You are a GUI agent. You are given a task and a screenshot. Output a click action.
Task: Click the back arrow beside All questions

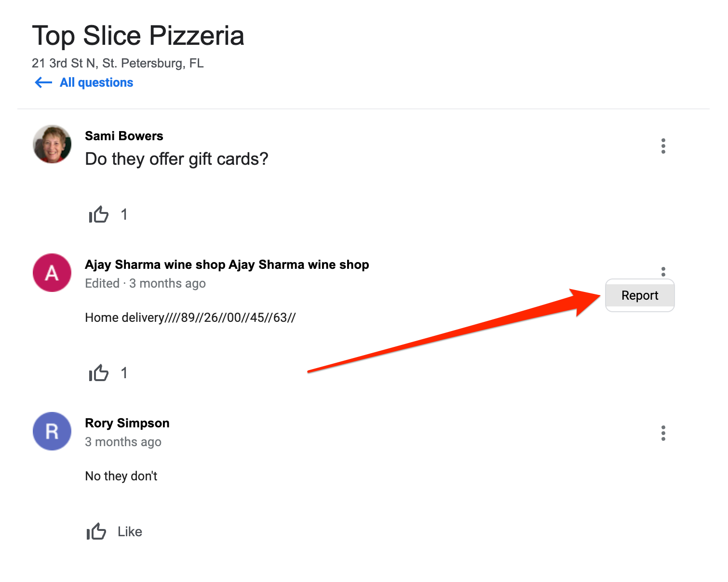(x=43, y=82)
